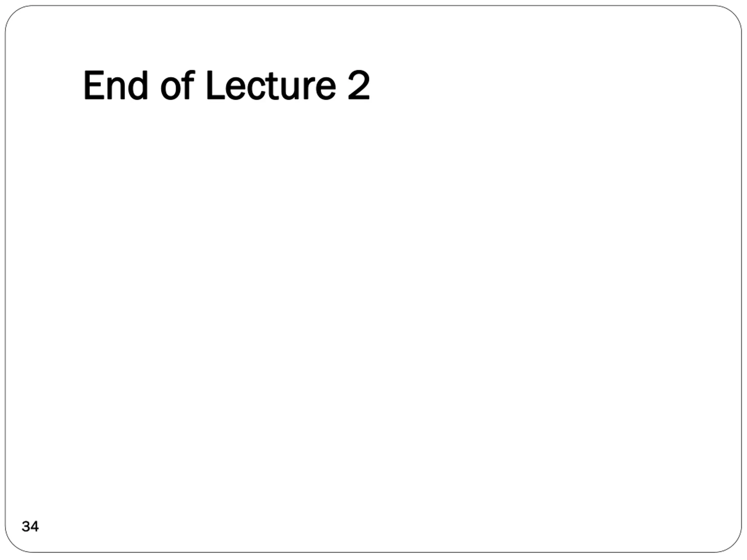The height and width of the screenshot is (560, 747).
Task: Click the letter "t" in "Lecture"
Action: (x=272, y=86)
